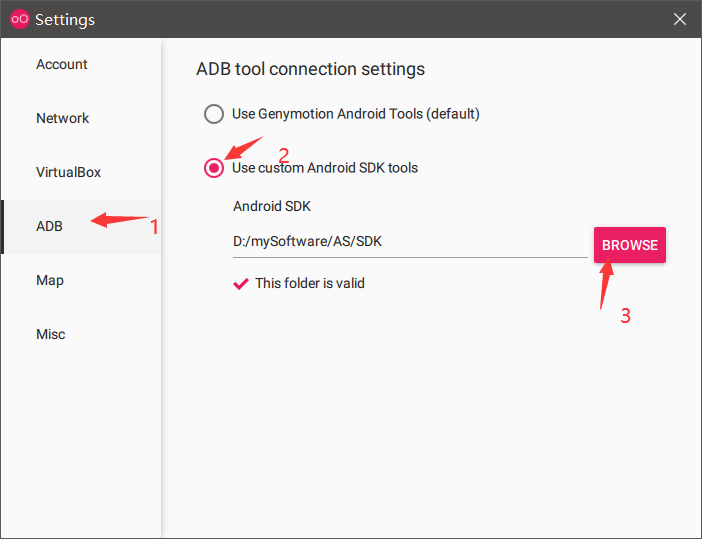Click the red number 3 annotation
The width and height of the screenshot is (702, 539).
coord(625,316)
